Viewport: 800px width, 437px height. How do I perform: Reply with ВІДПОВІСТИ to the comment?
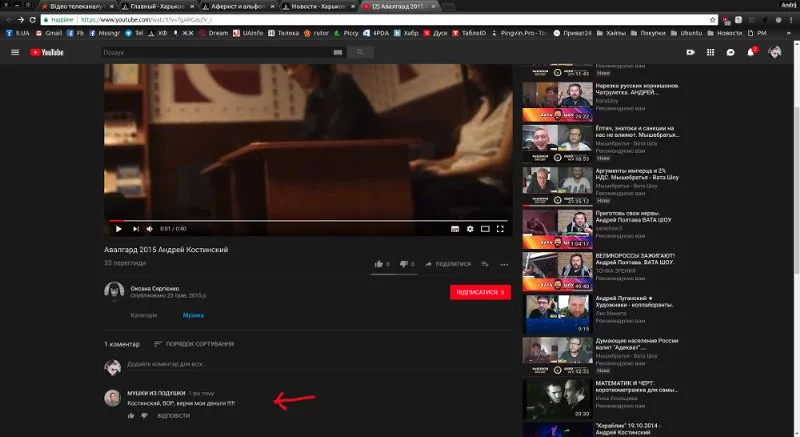pos(173,416)
